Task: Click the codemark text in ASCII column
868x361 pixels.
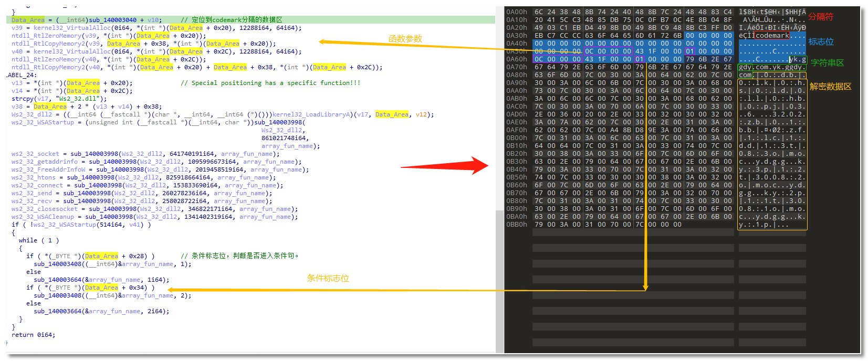Action: pos(772,36)
